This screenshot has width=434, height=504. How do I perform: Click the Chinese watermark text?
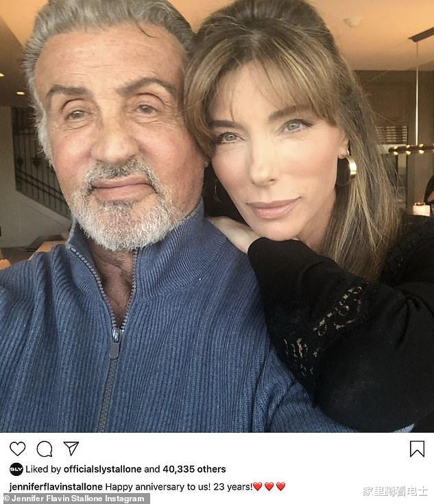[x=395, y=492]
